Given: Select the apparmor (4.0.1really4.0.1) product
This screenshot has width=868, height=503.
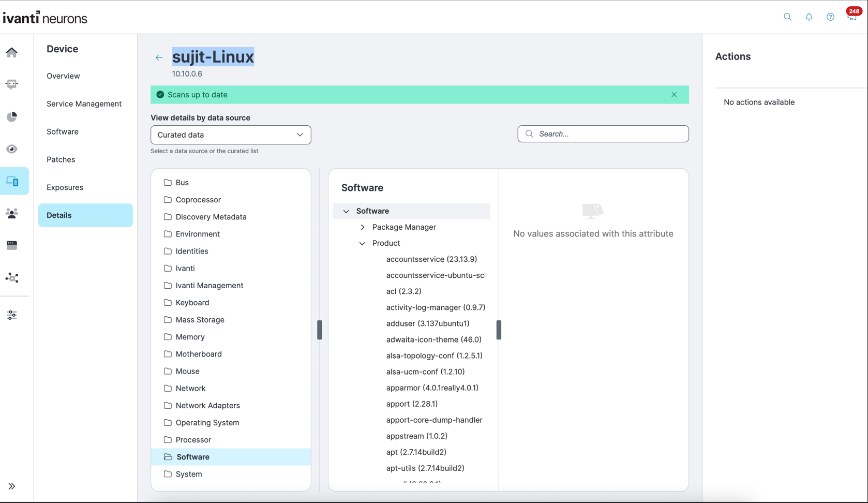Looking at the screenshot, I should coord(432,388).
